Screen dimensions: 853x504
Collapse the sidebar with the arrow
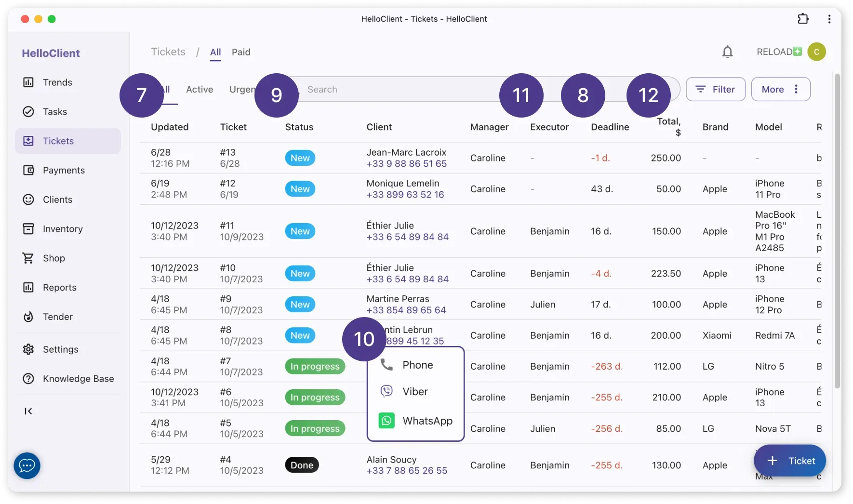(28, 411)
